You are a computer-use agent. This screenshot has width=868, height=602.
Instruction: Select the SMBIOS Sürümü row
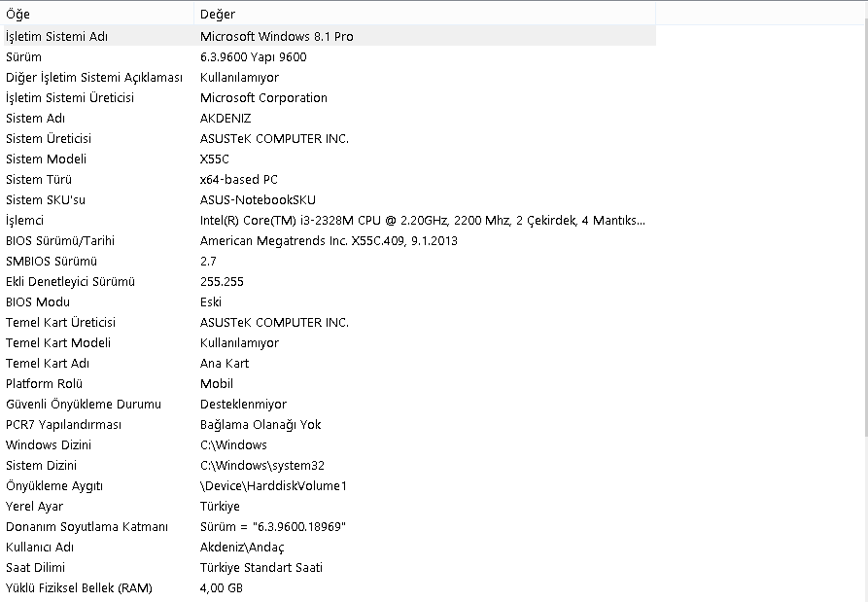click(x=52, y=261)
